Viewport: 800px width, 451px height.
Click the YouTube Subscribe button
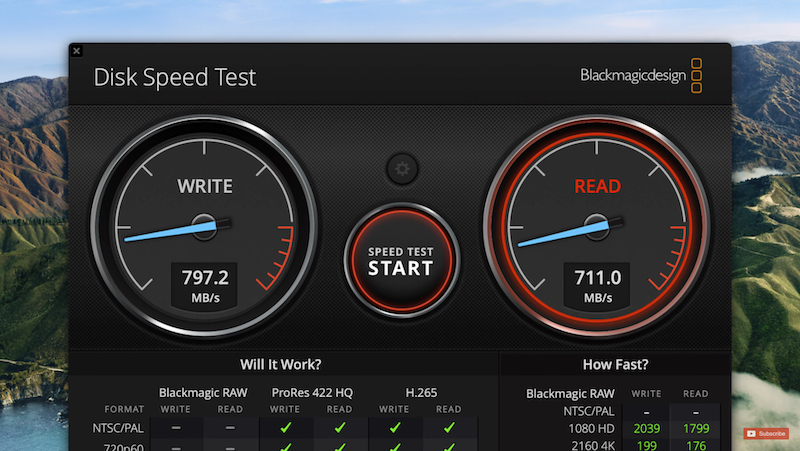[x=766, y=434]
